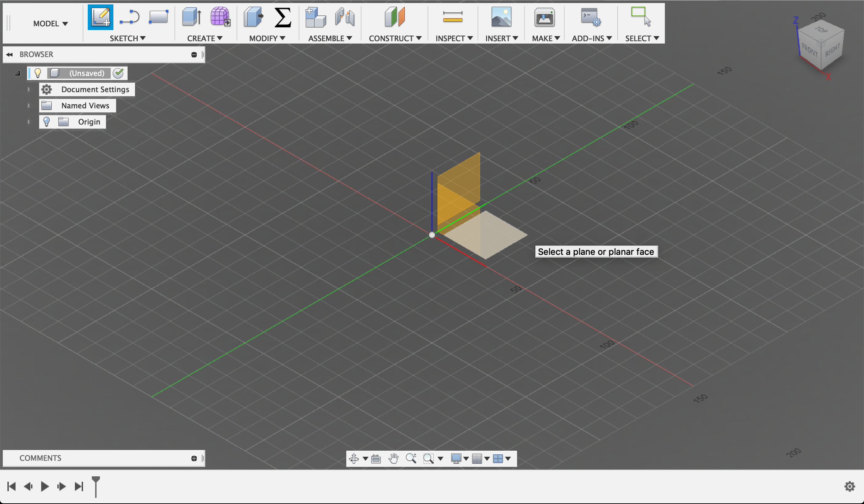Screen dimensions: 864x504
Task: Select the Pan tool in navigation bar
Action: 394,458
